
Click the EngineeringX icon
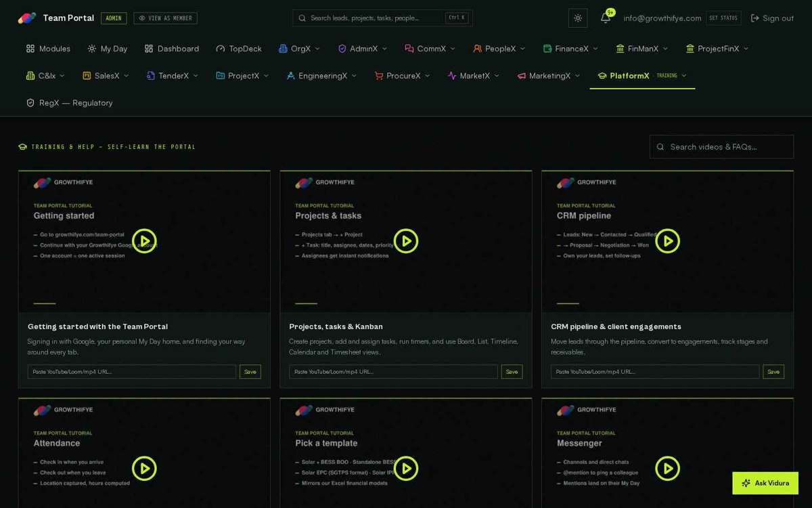[x=291, y=76]
